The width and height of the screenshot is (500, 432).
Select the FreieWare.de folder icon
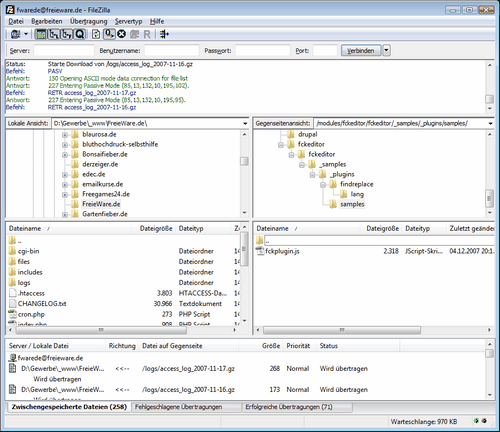pyautogui.click(x=75, y=204)
